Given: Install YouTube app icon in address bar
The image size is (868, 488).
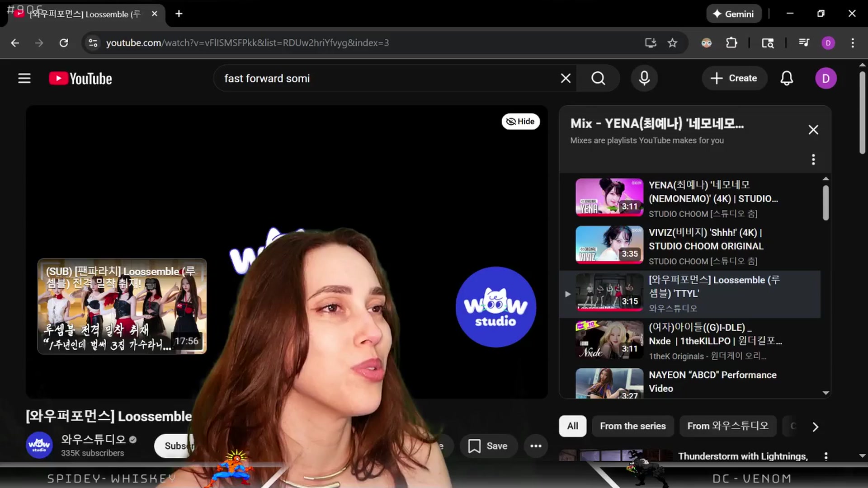Looking at the screenshot, I should [x=650, y=43].
